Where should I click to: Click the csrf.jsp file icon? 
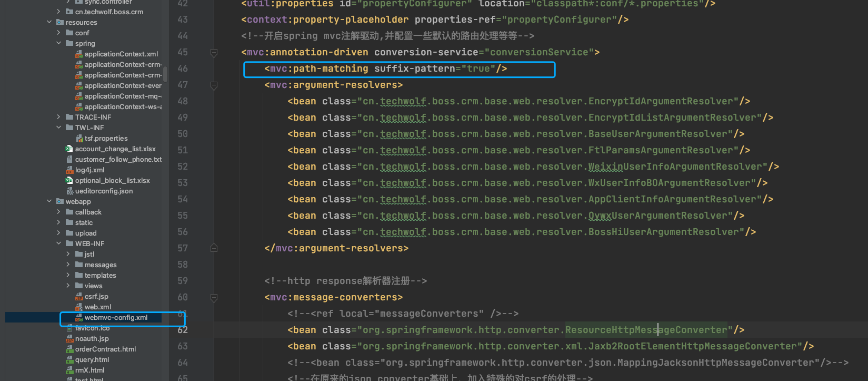pos(79,297)
